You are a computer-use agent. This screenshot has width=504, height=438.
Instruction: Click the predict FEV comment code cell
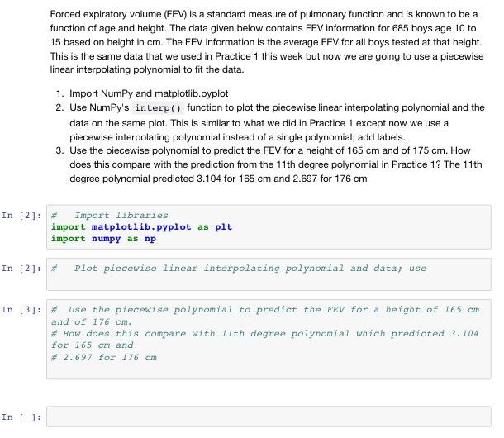pos(269,340)
